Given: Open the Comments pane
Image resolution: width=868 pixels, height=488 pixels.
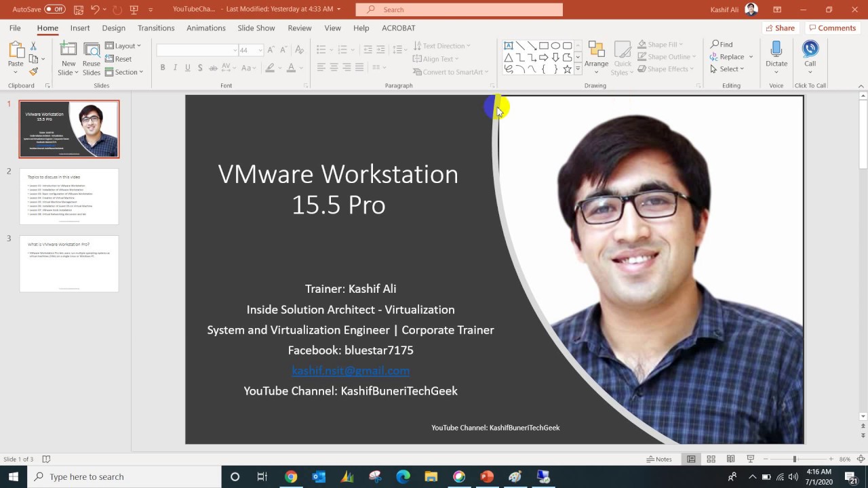Looking at the screenshot, I should pos(832,28).
